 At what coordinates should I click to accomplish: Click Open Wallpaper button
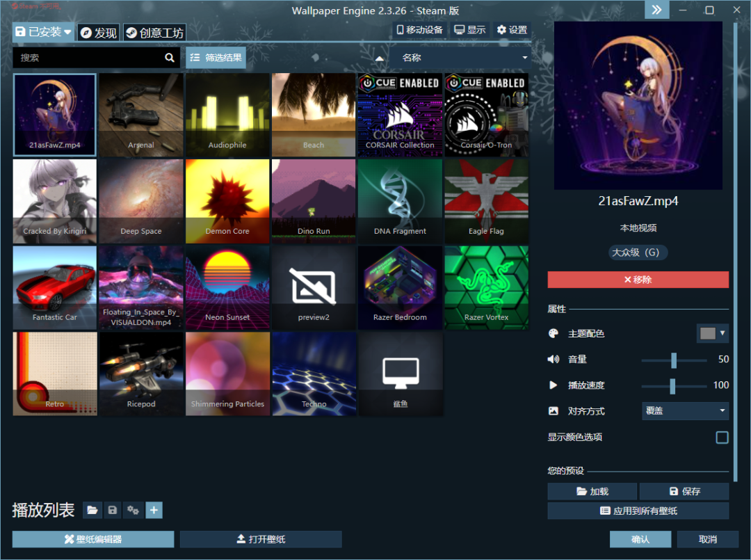[x=261, y=539]
